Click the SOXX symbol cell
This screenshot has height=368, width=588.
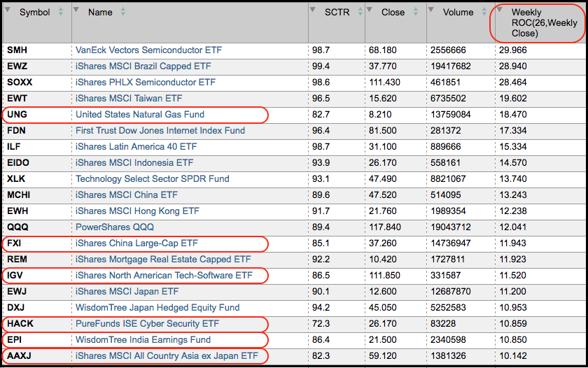pos(20,83)
